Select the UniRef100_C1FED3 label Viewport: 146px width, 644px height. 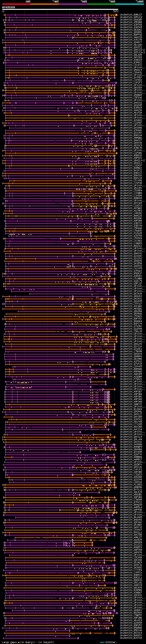[131, 80]
